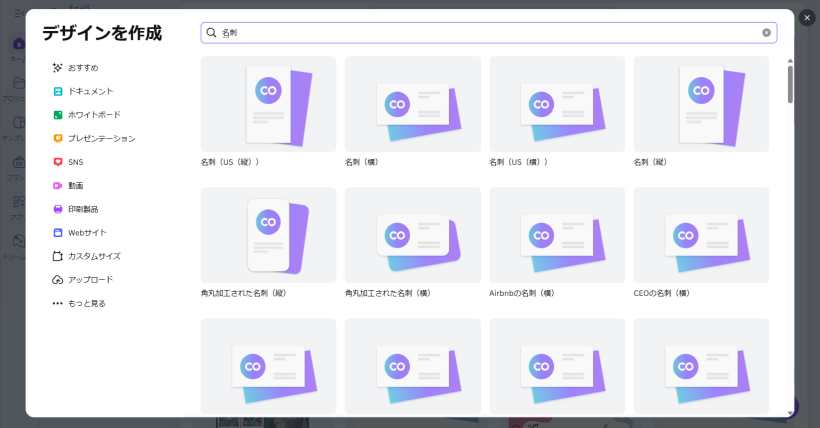Click the results vertical scrollbar
Screen dimensions: 820x428
[790, 85]
